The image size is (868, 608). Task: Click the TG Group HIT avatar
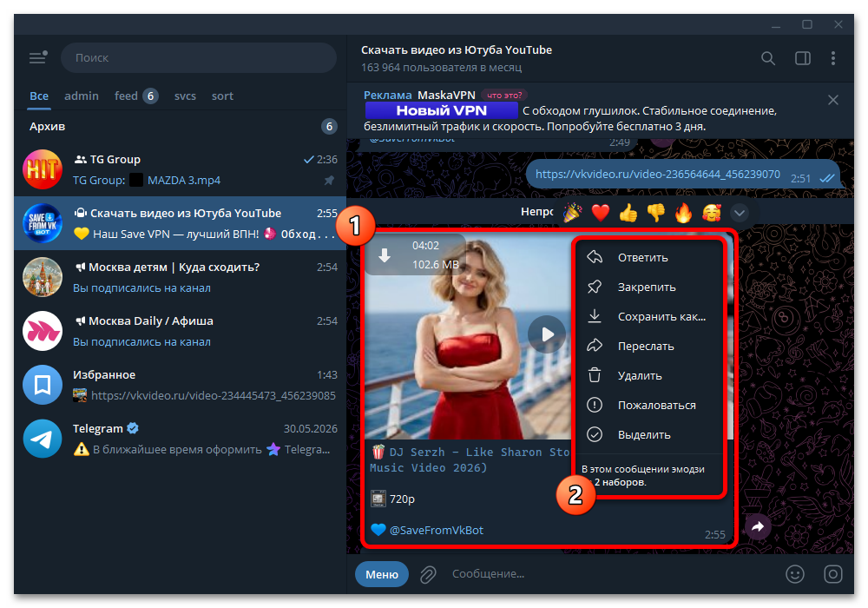tap(43, 169)
